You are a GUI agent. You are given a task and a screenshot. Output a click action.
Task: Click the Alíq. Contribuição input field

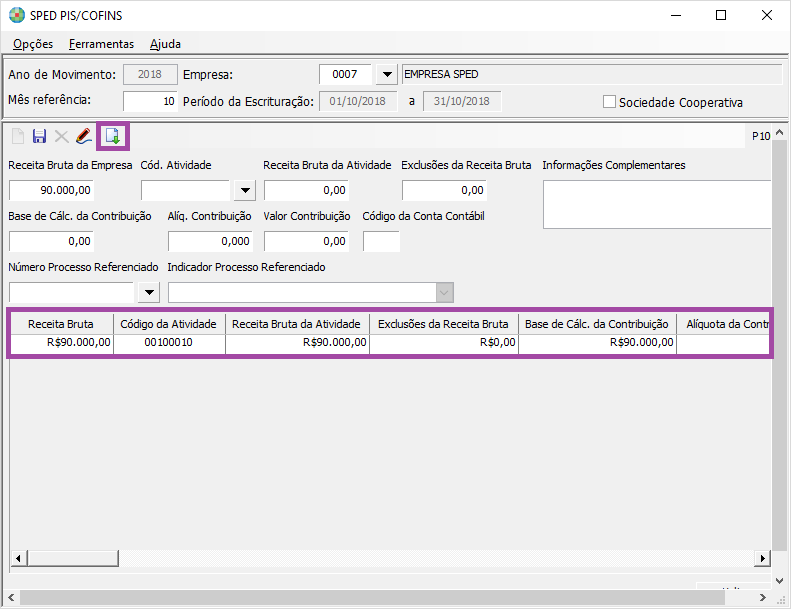coord(210,241)
